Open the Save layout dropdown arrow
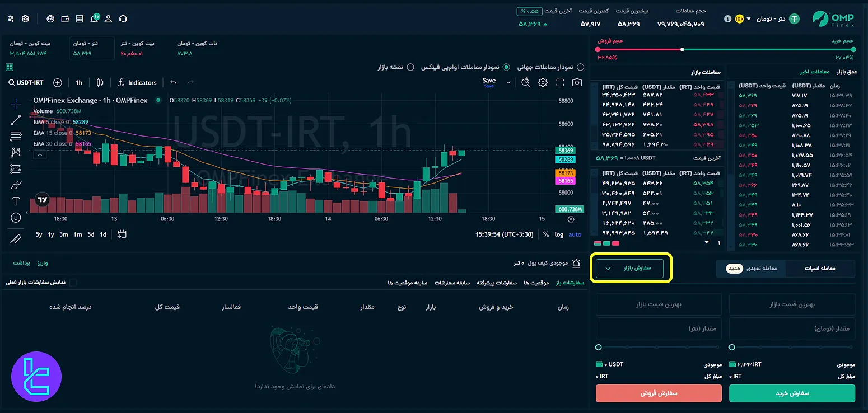This screenshot has width=868, height=413. coord(508,82)
